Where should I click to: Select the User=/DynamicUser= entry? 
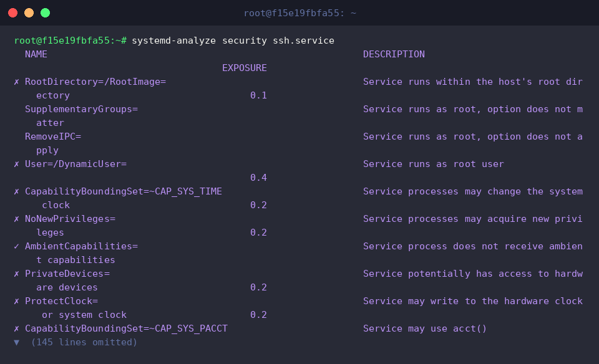point(75,164)
